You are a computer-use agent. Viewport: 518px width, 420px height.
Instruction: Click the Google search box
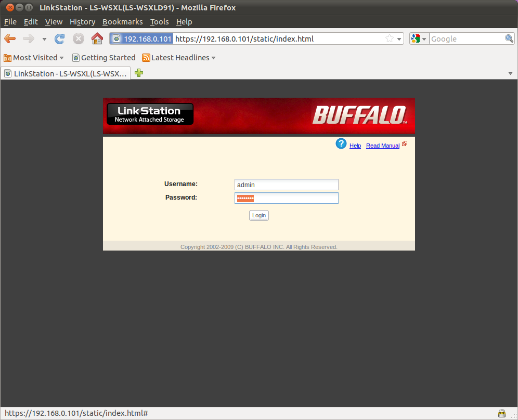coord(467,38)
